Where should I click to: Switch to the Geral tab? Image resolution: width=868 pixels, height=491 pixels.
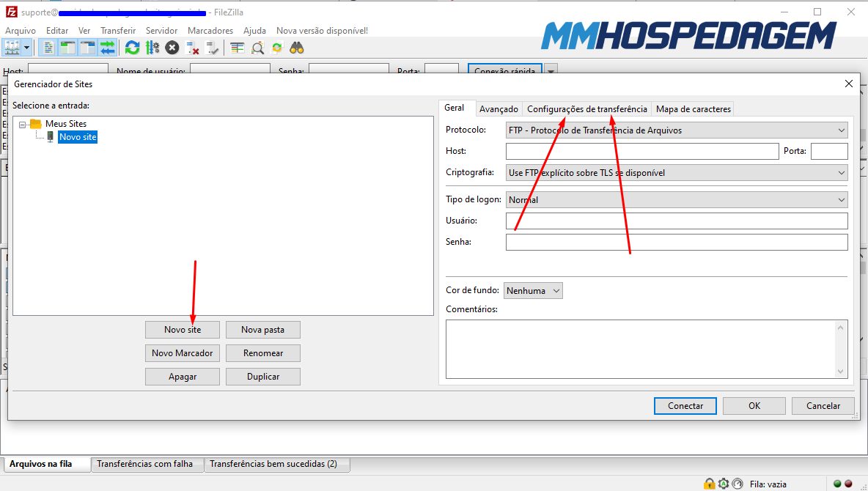pyautogui.click(x=455, y=108)
